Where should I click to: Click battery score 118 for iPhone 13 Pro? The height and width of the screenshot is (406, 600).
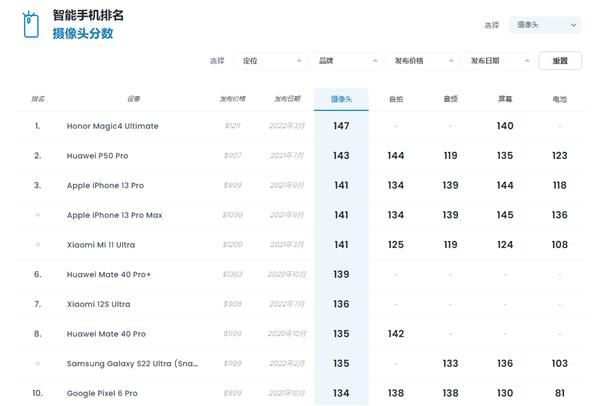click(559, 186)
